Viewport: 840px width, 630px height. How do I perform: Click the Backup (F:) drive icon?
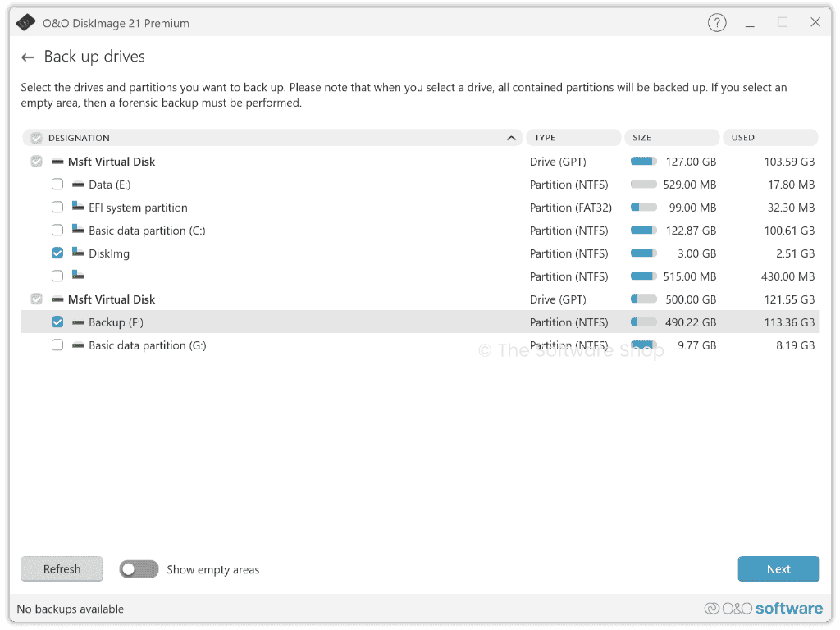pyautogui.click(x=78, y=322)
